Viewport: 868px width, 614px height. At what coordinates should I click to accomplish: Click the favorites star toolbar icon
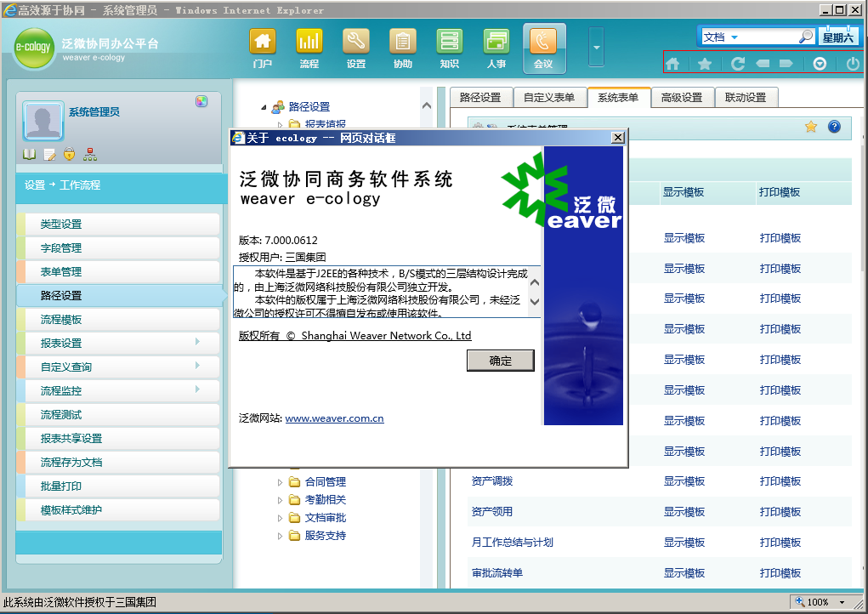(705, 64)
